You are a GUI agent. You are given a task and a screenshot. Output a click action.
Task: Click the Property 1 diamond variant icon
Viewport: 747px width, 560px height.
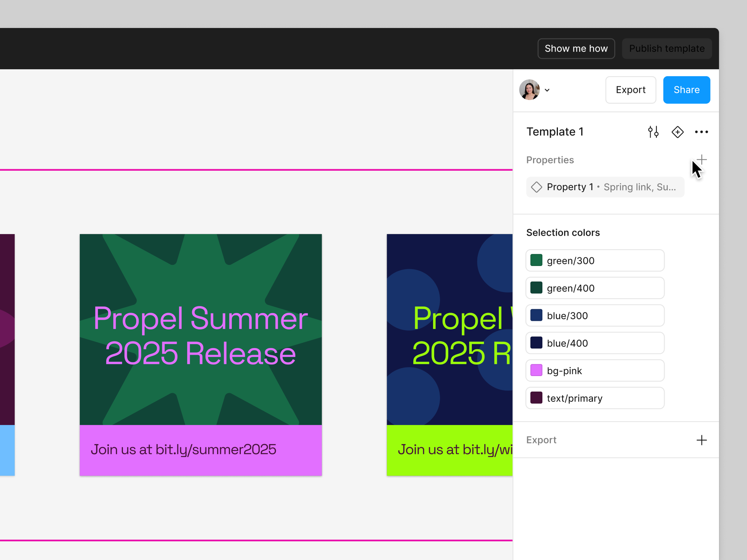537,187
